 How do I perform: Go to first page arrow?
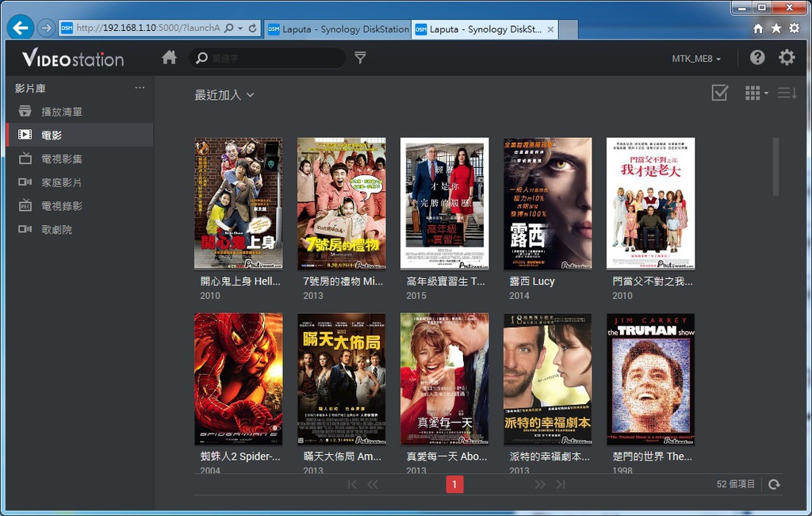click(352, 484)
